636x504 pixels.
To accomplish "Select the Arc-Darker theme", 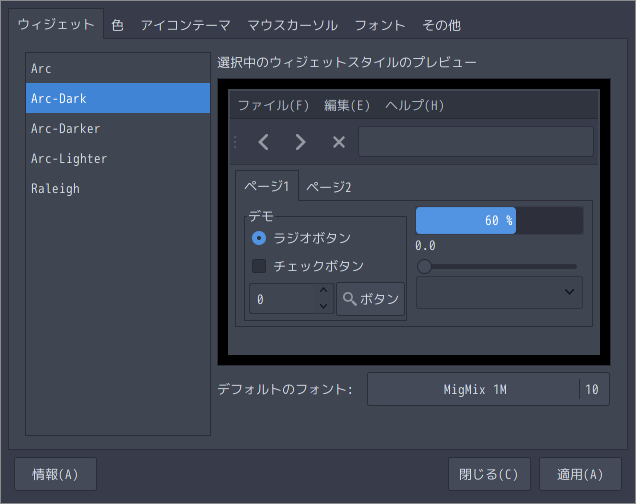I will pyautogui.click(x=118, y=129).
